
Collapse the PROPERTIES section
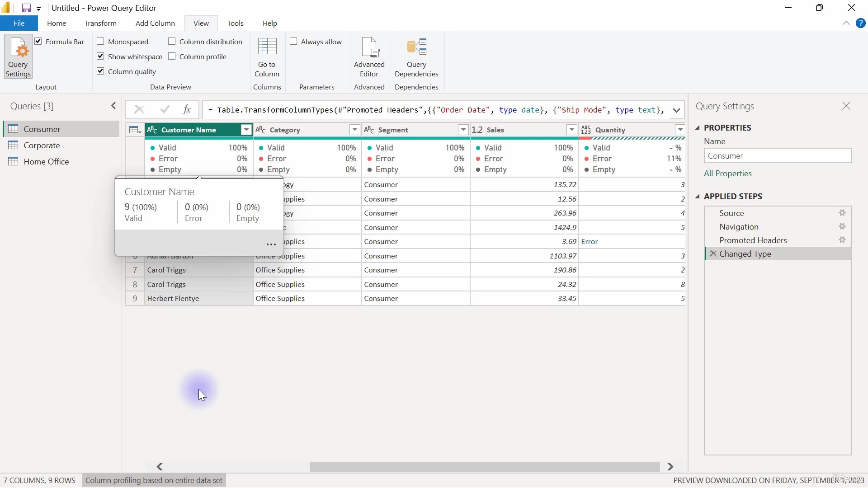click(x=698, y=128)
